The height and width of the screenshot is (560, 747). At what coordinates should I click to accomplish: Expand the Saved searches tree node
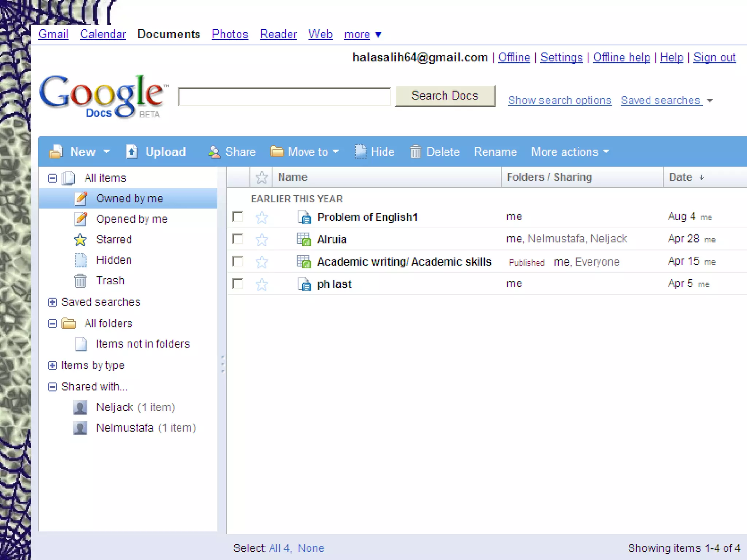53,302
